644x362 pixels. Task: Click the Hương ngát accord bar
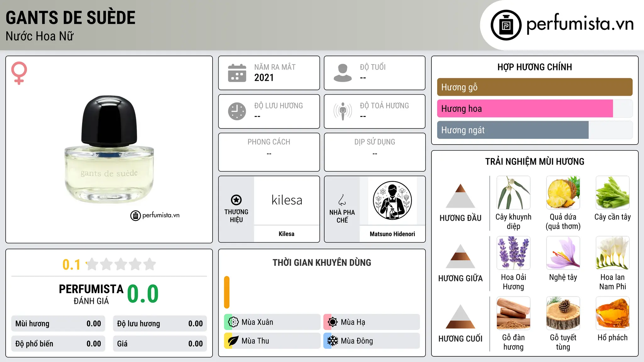tap(513, 130)
